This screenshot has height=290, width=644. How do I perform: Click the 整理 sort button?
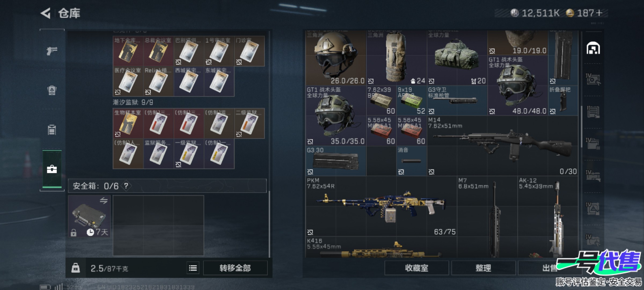pos(483,268)
